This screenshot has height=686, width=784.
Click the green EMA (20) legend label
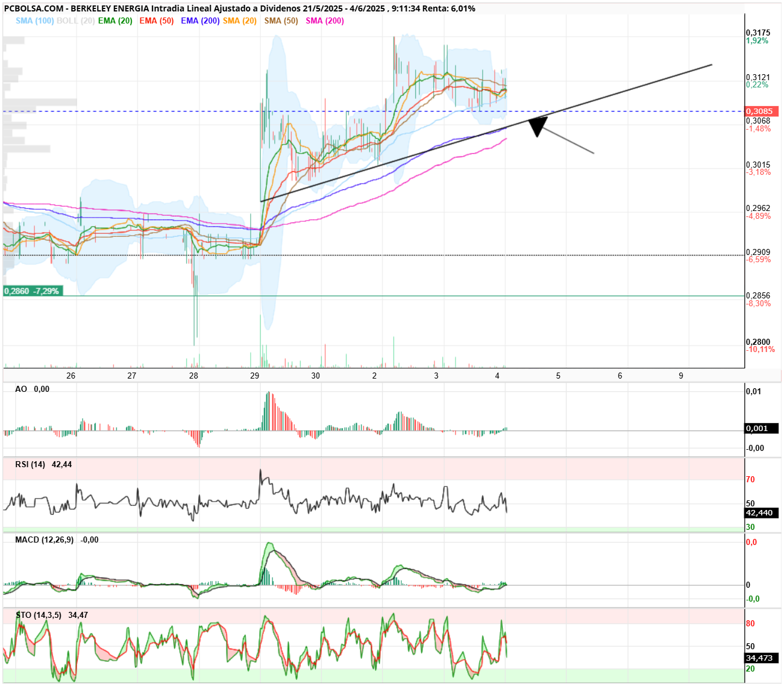(115, 20)
